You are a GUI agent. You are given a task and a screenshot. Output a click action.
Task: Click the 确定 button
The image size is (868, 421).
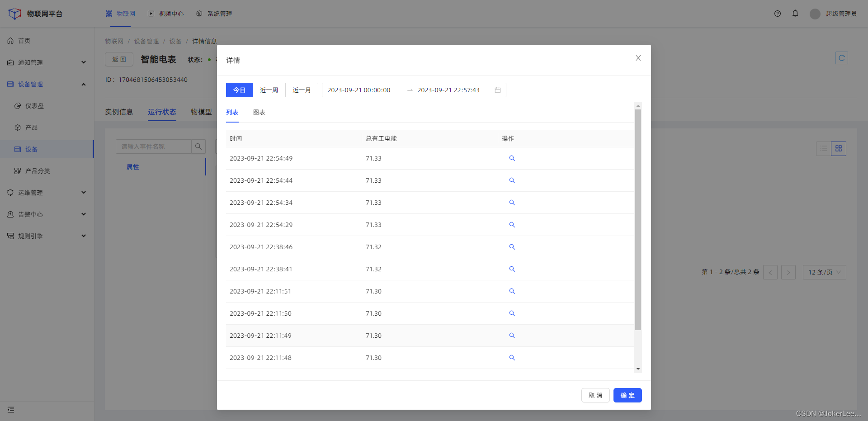point(627,395)
